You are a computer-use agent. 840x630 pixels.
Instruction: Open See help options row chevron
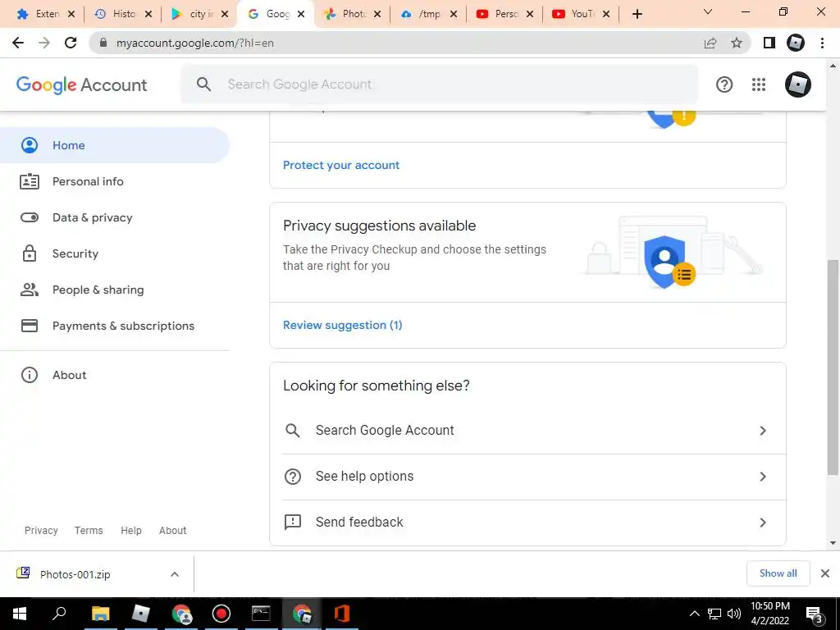[x=763, y=477]
